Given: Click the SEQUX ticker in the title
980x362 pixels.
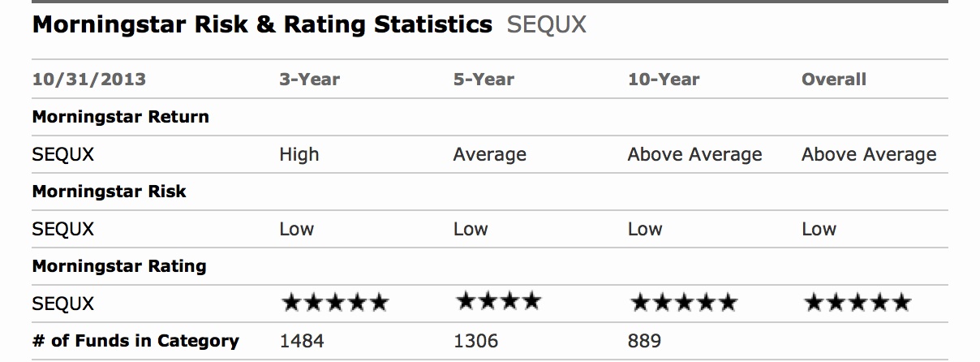Looking at the screenshot, I should coord(546,25).
